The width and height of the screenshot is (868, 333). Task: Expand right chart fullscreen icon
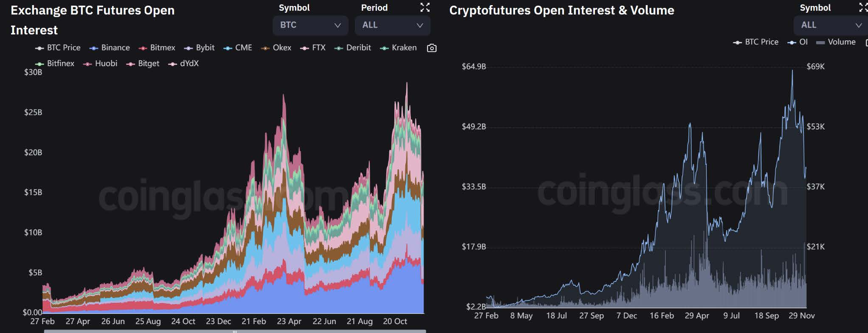863,7
